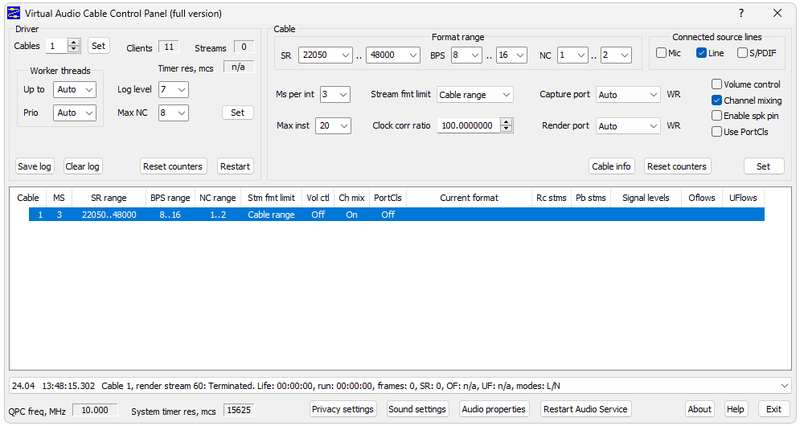This screenshot has height=426, width=800.
Task: Open the Stream fmt limit dropdown
Action: (x=475, y=94)
